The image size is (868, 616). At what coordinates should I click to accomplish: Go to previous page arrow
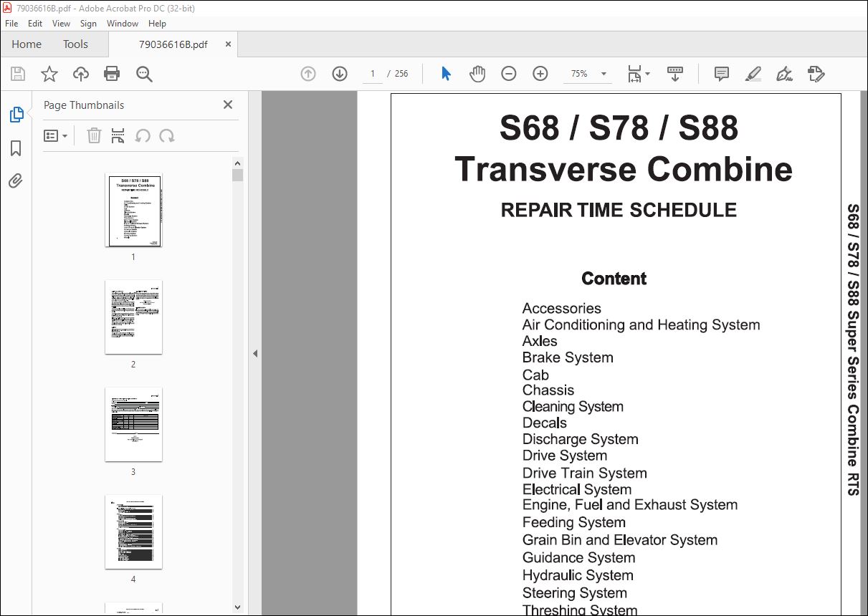coord(308,74)
